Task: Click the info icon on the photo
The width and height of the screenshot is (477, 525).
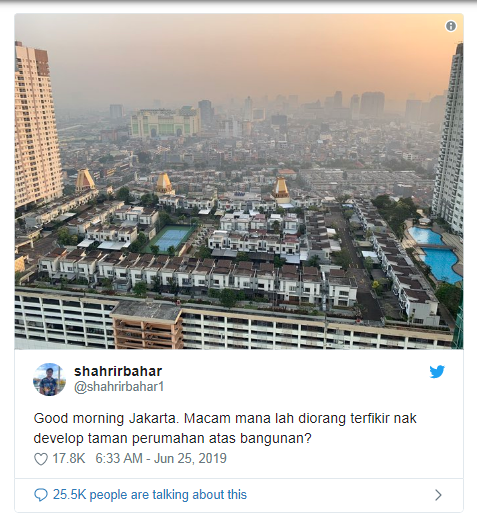Action: [x=451, y=26]
